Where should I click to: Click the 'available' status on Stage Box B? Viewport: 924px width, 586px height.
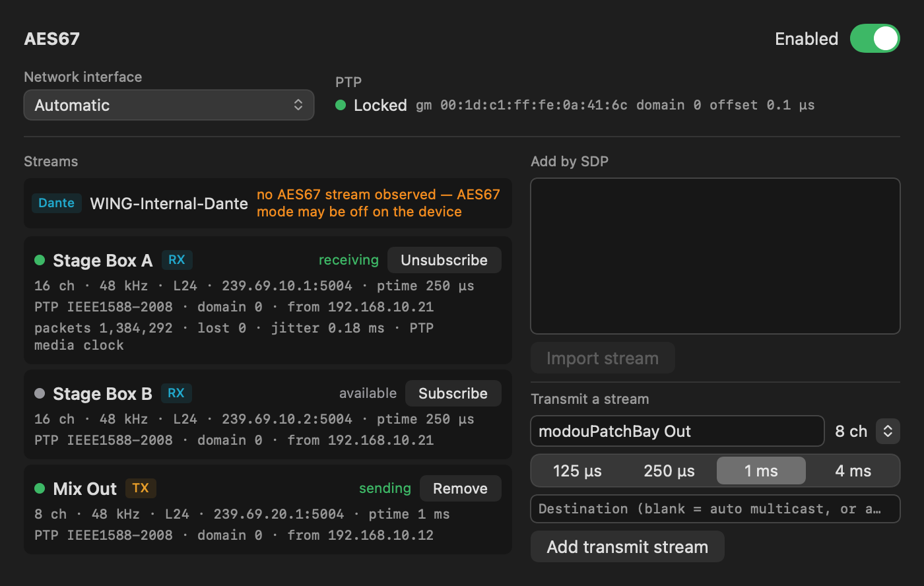pyautogui.click(x=368, y=393)
